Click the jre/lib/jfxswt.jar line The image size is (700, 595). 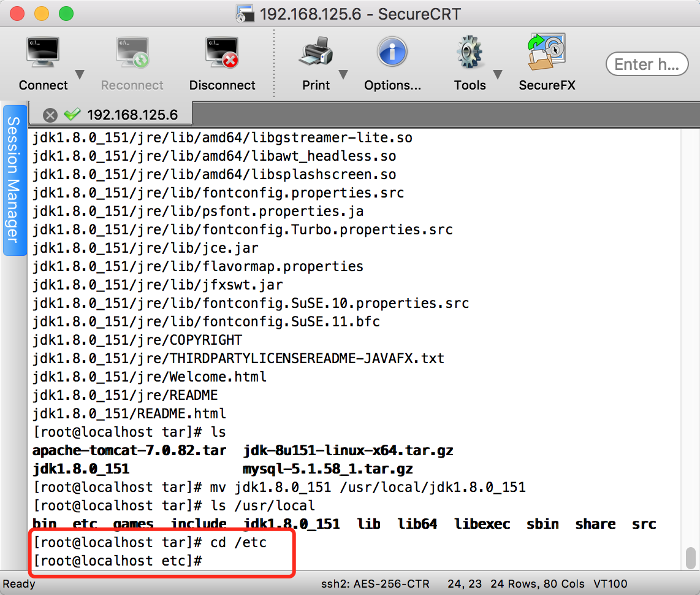[x=158, y=285]
